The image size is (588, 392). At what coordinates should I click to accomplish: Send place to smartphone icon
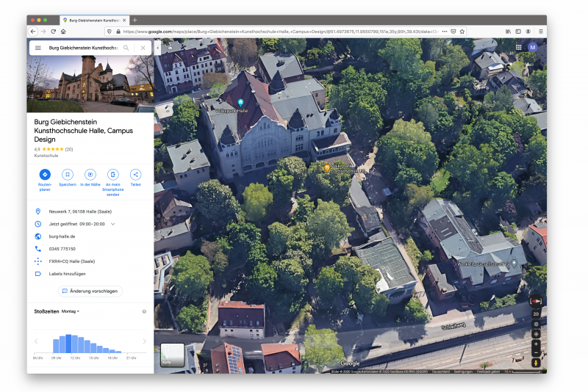point(112,175)
